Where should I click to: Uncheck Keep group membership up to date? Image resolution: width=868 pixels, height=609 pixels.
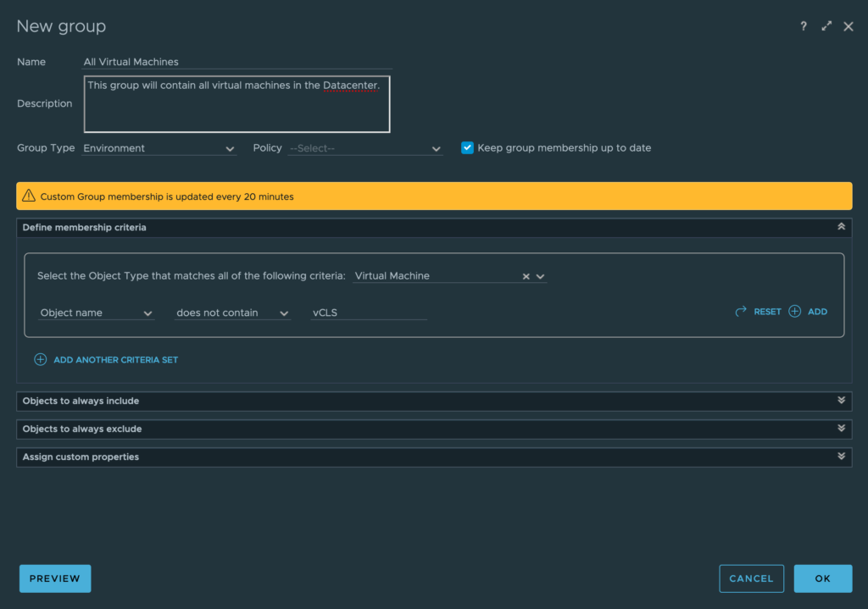[467, 147]
